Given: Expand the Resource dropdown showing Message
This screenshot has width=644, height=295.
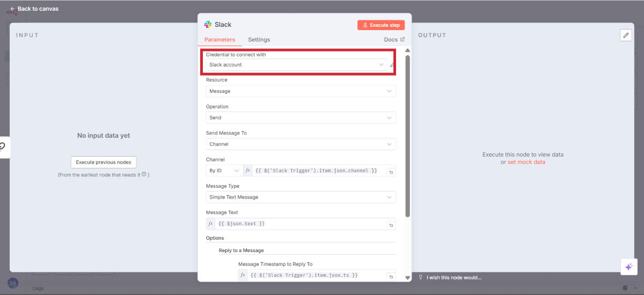Looking at the screenshot, I should pyautogui.click(x=301, y=91).
